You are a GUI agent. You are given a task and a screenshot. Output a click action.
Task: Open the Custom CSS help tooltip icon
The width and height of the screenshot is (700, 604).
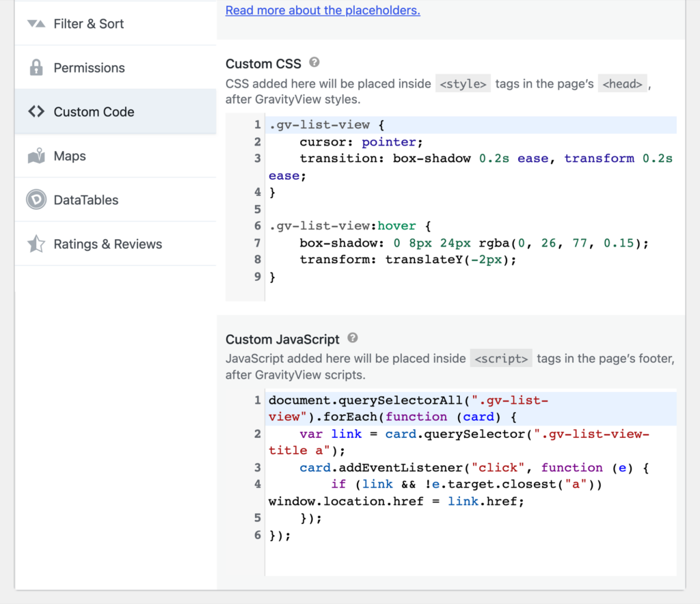pyautogui.click(x=314, y=62)
